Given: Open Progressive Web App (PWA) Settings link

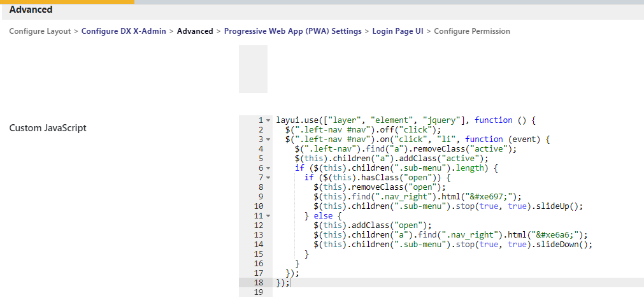Looking at the screenshot, I should tap(293, 31).
